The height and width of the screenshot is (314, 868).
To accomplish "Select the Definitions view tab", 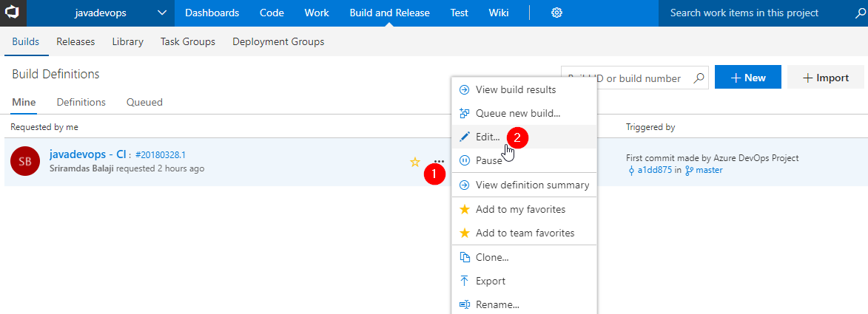I will point(81,102).
